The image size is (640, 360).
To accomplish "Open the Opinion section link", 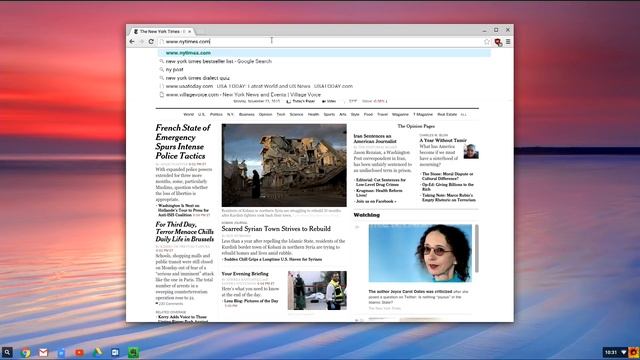I will [265, 115].
